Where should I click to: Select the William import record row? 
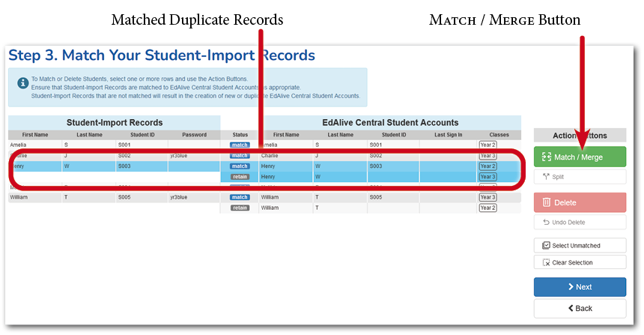pyautogui.click(x=114, y=197)
